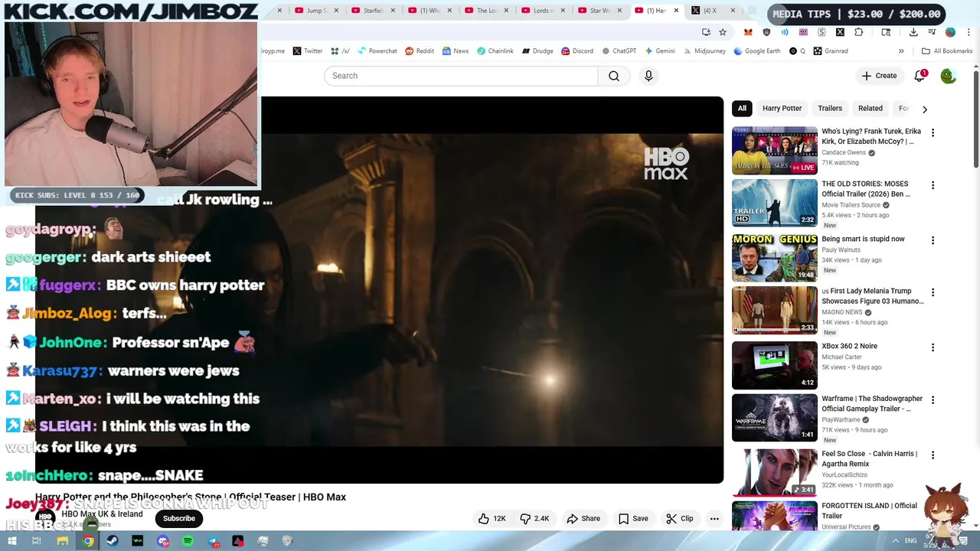The image size is (980, 551).
Task: Open Chrome downloads icon
Action: click(913, 32)
